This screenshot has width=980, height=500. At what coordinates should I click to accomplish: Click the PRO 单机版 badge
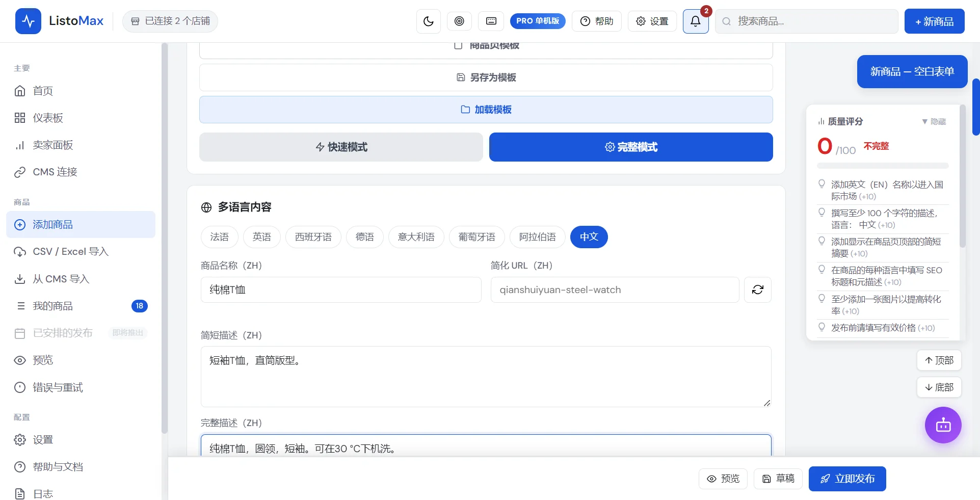(538, 21)
